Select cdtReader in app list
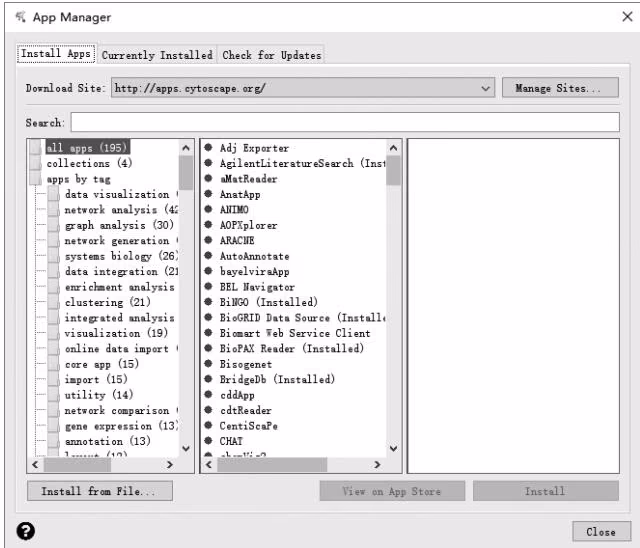 pyautogui.click(x=246, y=410)
